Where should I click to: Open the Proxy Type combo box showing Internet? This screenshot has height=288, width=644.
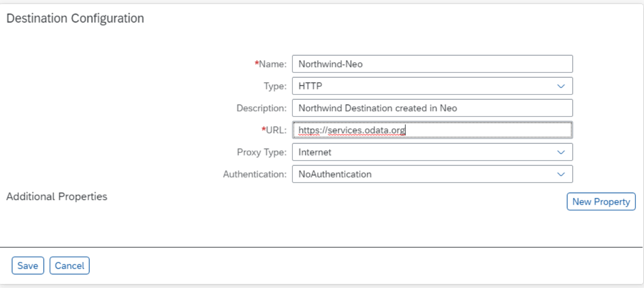click(422, 152)
